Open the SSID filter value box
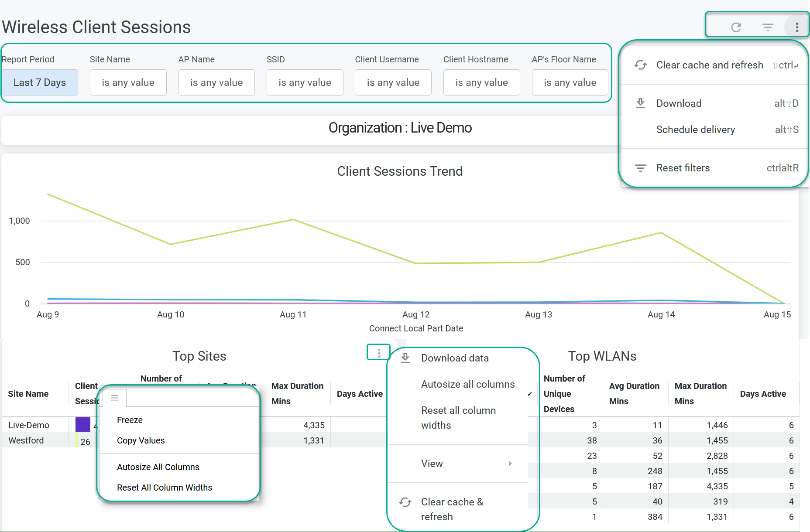Viewport: 810px width, 532px height. [x=305, y=82]
